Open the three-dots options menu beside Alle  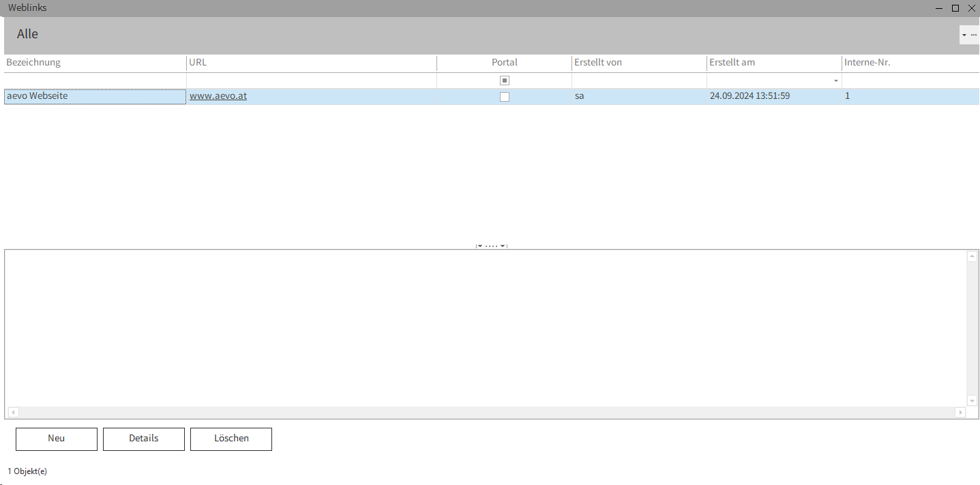[x=974, y=34]
